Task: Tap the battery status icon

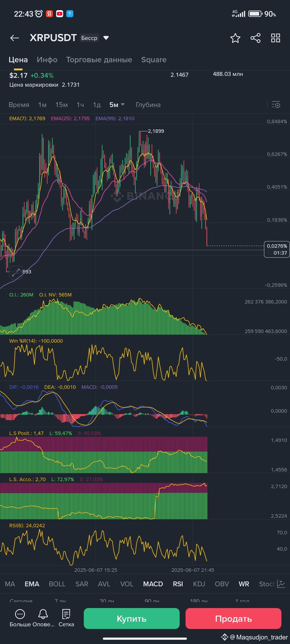Action: click(255, 14)
